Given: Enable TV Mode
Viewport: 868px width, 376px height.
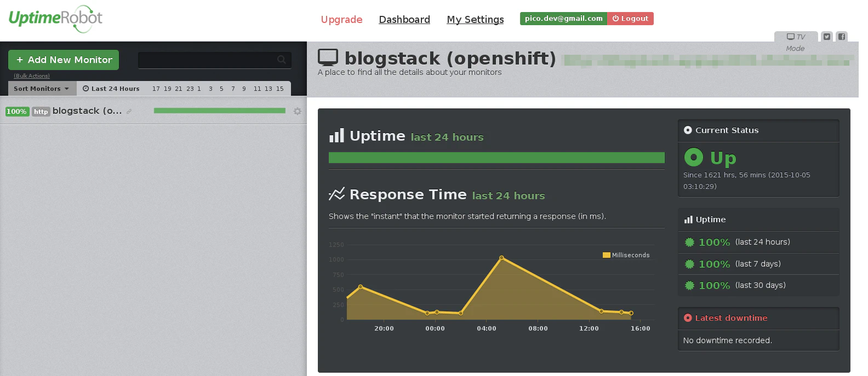Looking at the screenshot, I should point(796,37).
